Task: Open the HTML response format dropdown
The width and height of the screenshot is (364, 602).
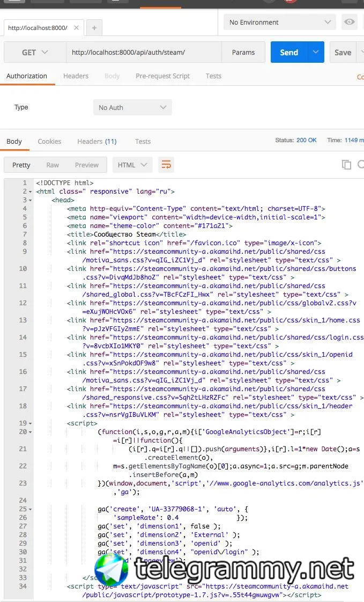Action: click(132, 165)
